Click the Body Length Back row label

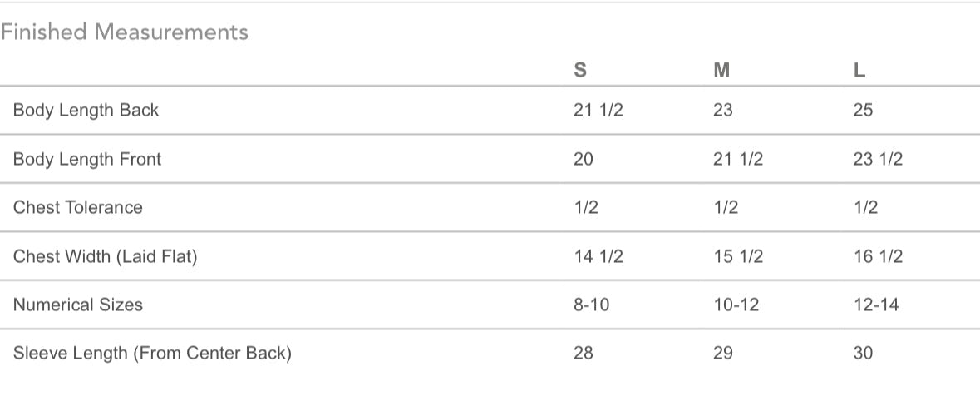(x=86, y=110)
